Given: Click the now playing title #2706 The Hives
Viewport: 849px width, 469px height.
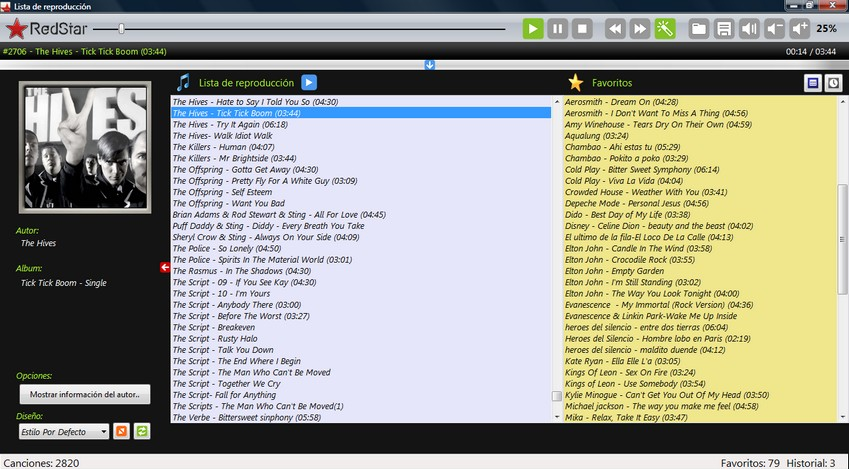Looking at the screenshot, I should pos(84,51).
